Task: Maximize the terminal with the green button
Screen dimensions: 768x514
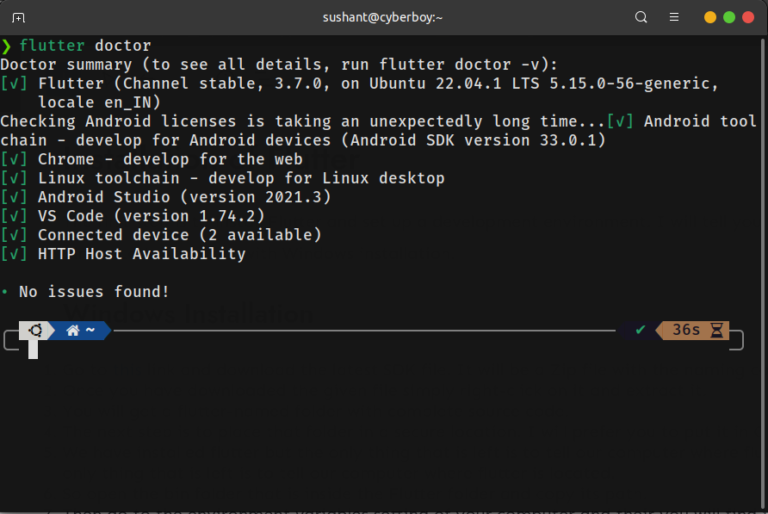Action: [729, 18]
